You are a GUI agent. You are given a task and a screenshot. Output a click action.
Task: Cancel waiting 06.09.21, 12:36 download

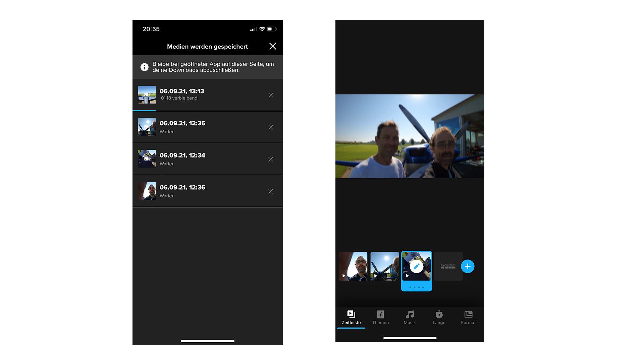click(x=270, y=191)
